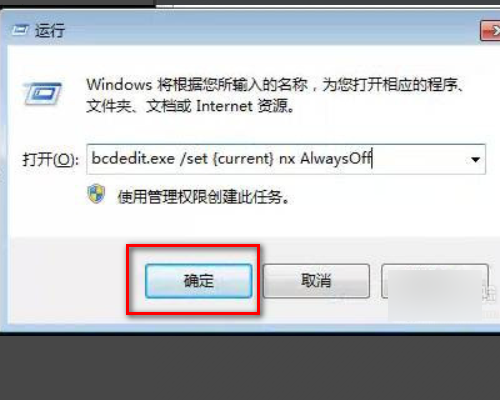Click the dark background below the dialog
Screen dimensions: 500x400
[250, 367]
